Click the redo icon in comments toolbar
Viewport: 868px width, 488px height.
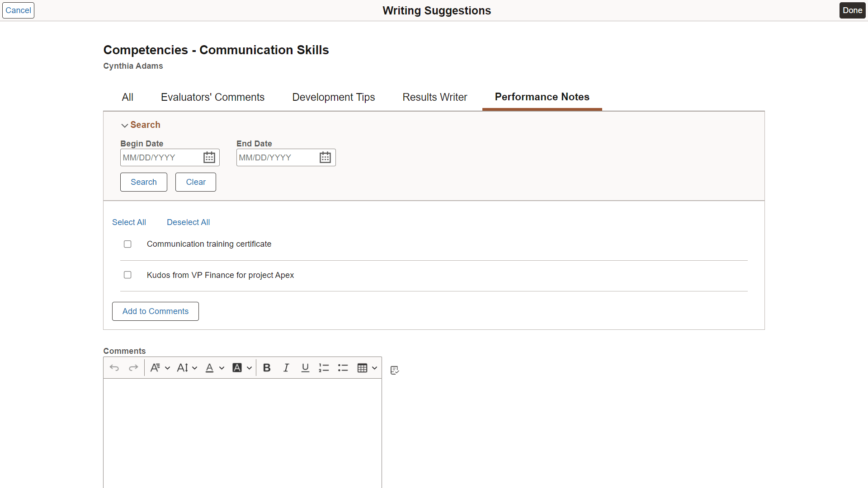coord(133,368)
